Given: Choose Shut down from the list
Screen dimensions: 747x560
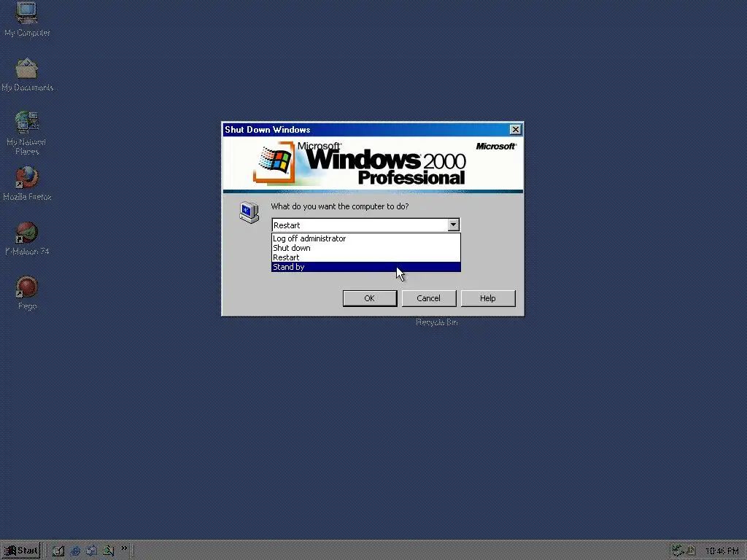Looking at the screenshot, I should (366, 248).
